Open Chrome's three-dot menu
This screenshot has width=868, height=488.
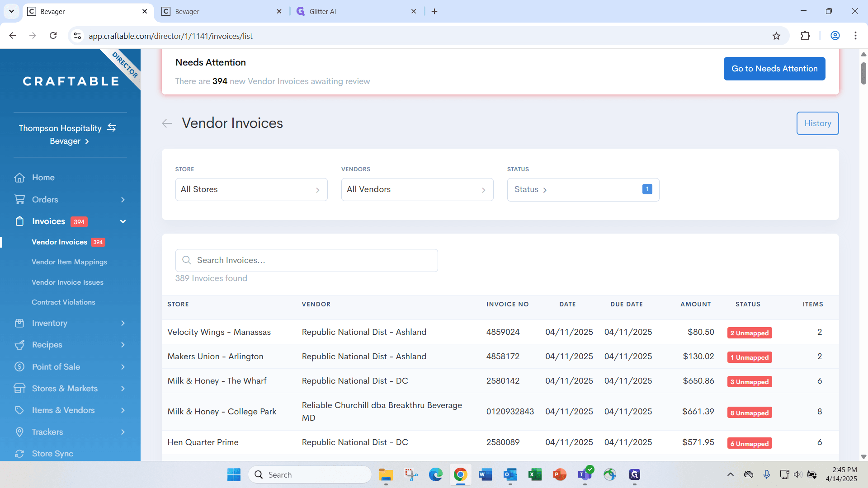tap(855, 36)
